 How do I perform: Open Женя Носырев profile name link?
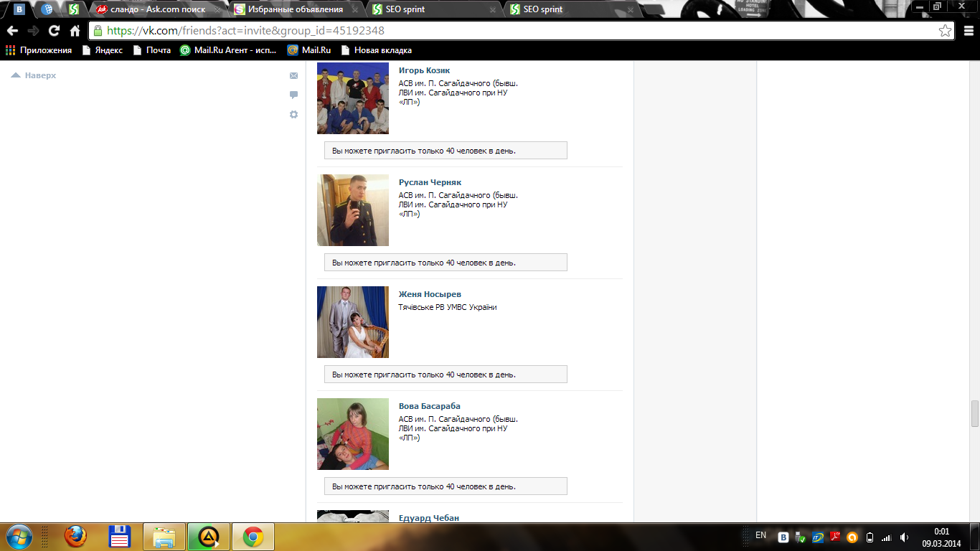pos(430,294)
